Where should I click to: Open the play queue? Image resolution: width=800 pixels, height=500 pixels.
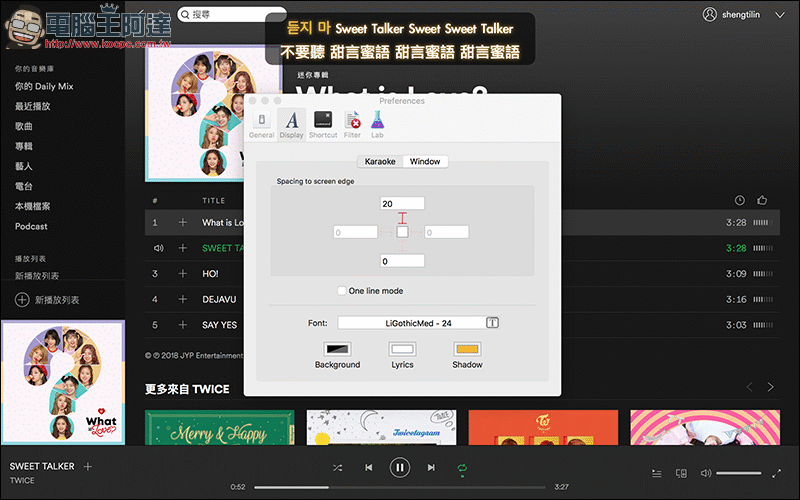[x=657, y=473]
